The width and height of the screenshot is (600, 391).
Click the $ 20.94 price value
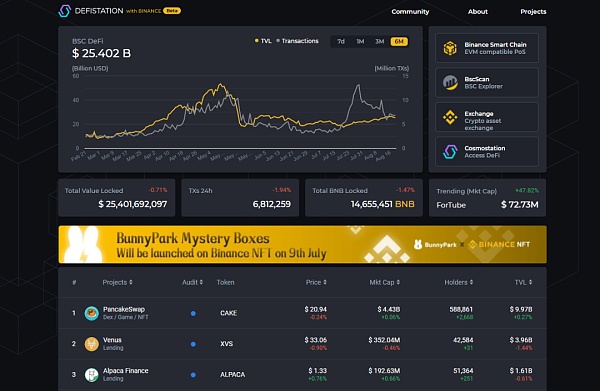[x=316, y=309]
